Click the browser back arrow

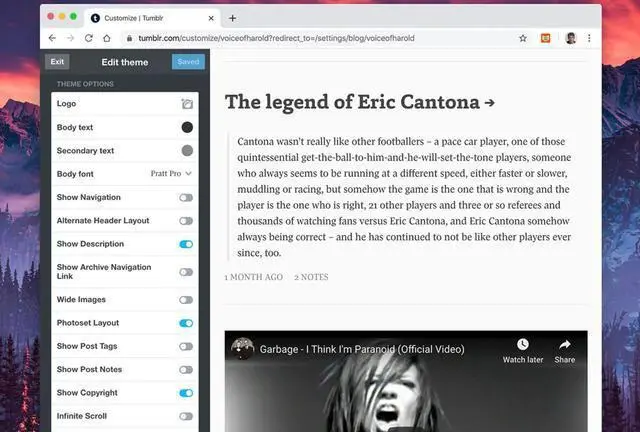(x=52, y=38)
